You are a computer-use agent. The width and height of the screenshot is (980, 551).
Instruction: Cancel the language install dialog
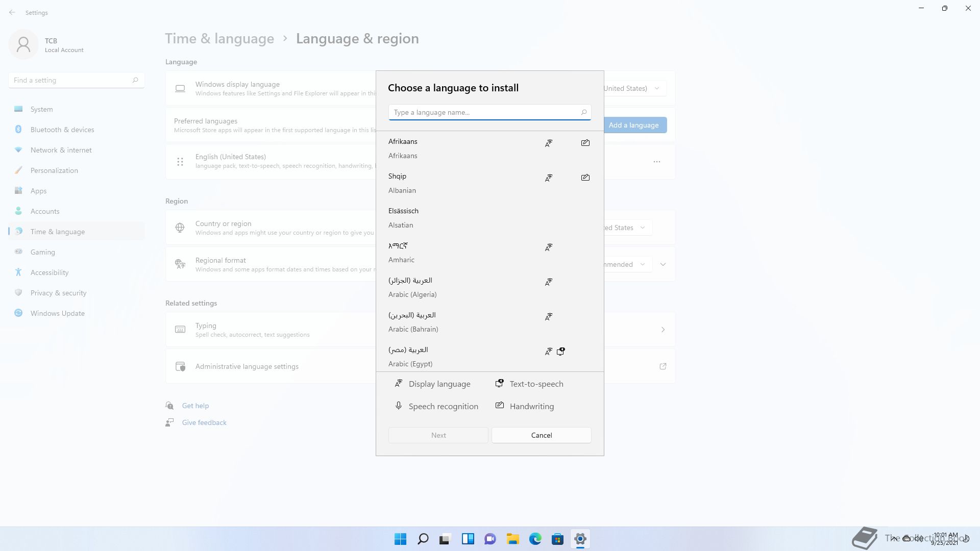[542, 435]
